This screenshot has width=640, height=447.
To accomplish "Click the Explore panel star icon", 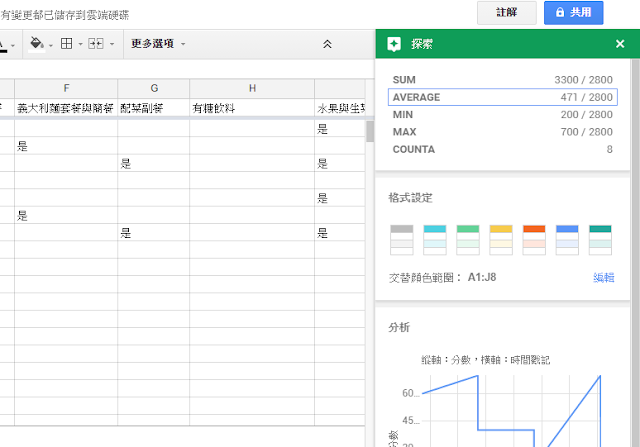I will coord(394,44).
